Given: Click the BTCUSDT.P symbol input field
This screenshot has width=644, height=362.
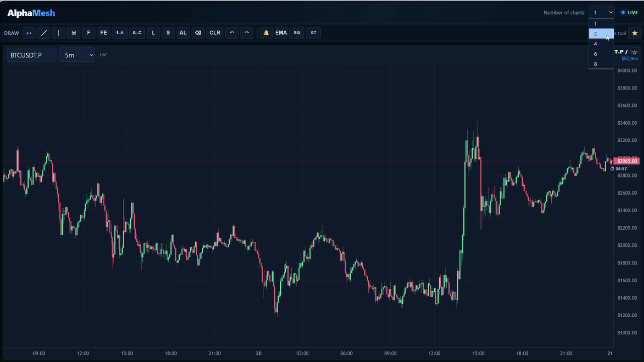Looking at the screenshot, I should tap(32, 55).
